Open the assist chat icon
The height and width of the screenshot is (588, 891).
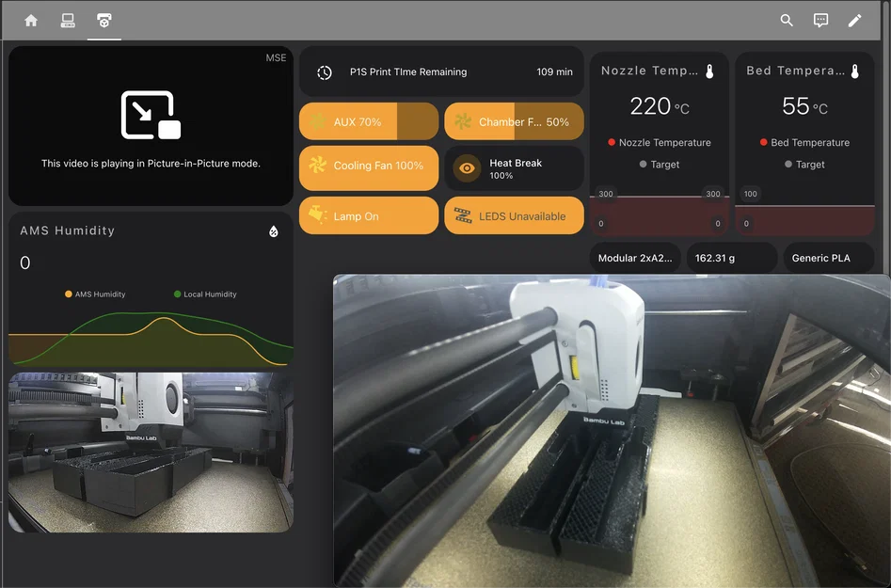tap(820, 21)
